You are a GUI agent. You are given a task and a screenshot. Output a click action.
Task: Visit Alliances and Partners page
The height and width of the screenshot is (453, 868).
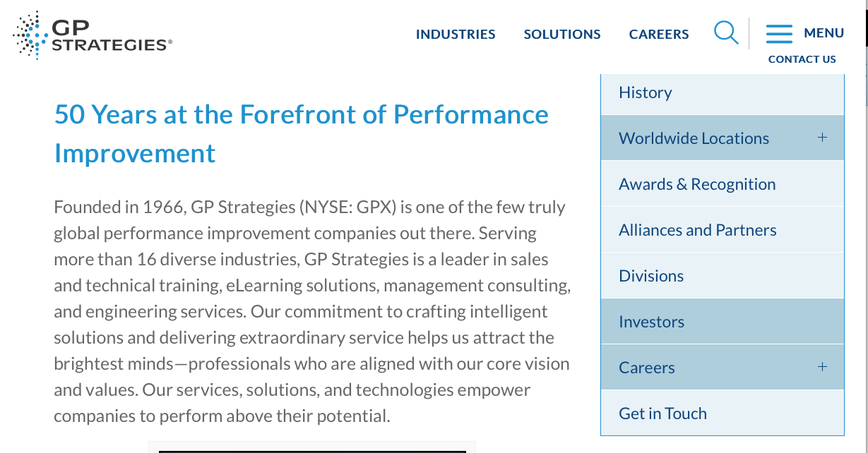697,230
